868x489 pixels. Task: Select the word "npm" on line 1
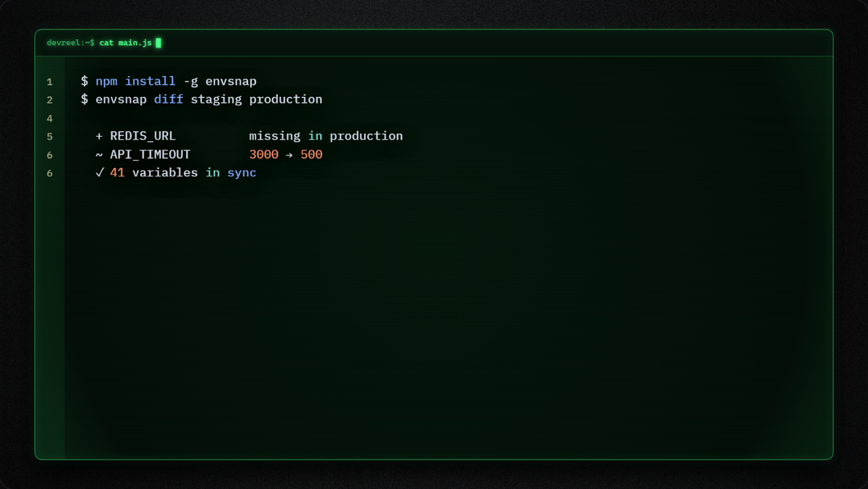point(106,81)
